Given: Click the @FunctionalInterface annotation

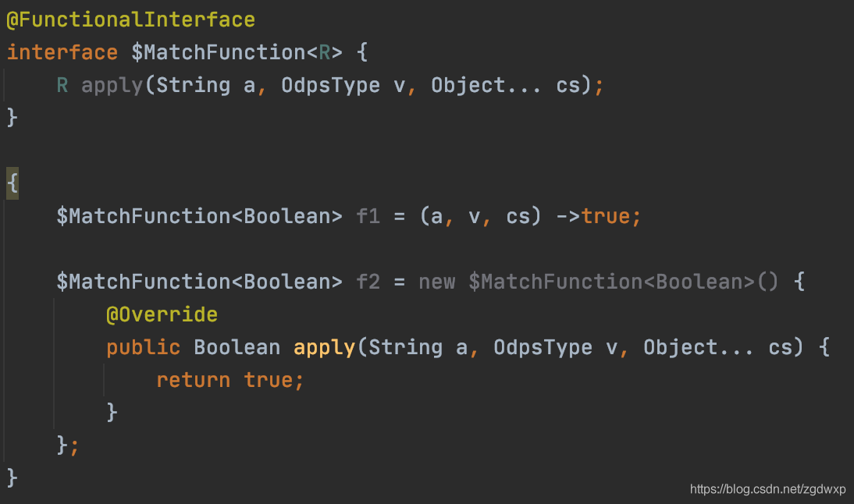Looking at the screenshot, I should click(130, 20).
